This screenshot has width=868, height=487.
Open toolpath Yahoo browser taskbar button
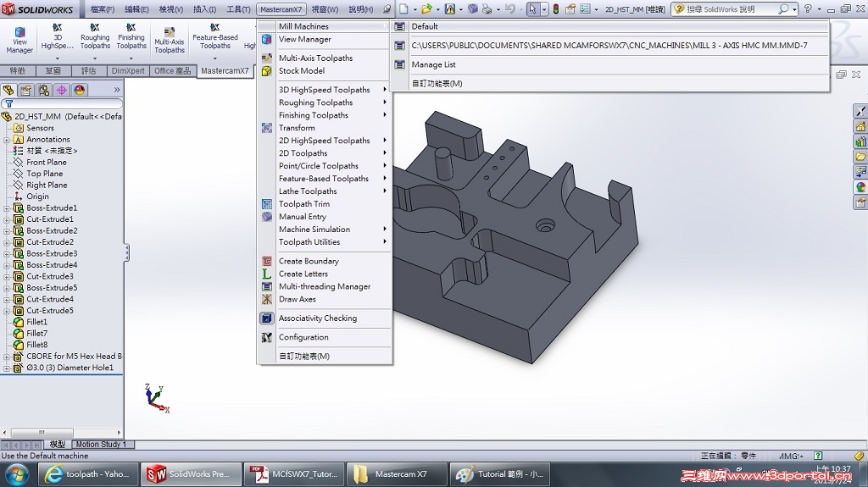88,474
